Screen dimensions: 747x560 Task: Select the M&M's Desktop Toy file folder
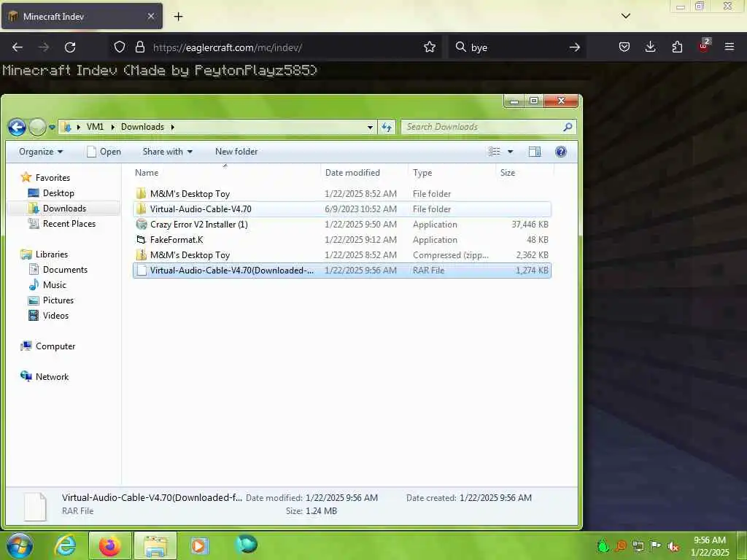342,194
